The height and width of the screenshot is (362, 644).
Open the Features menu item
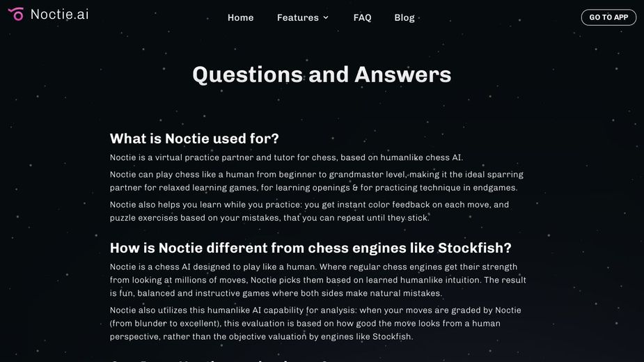[297, 17]
